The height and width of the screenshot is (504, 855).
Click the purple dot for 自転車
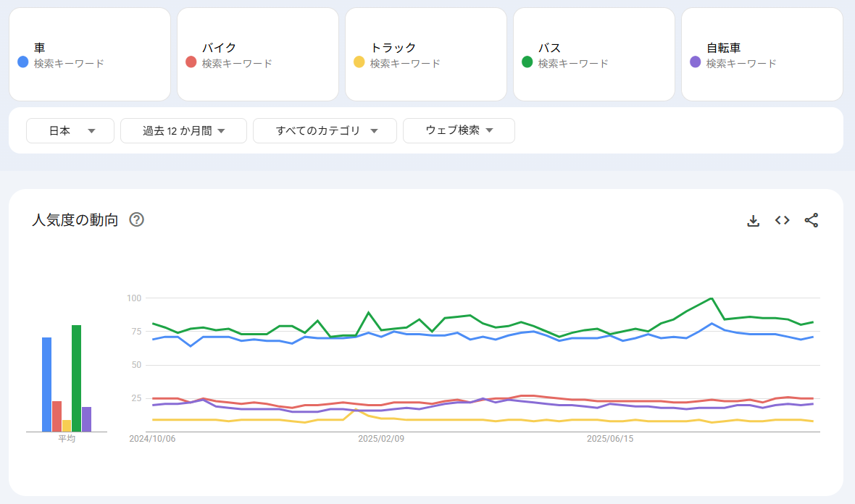695,62
